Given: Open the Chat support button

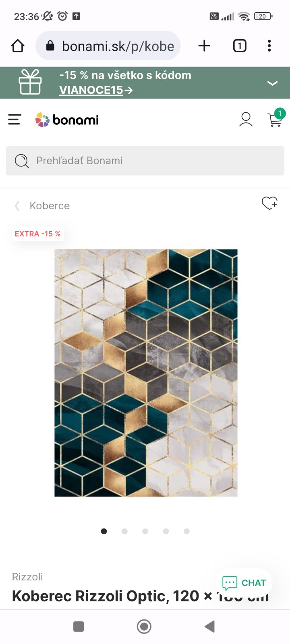Looking at the screenshot, I should (244, 583).
